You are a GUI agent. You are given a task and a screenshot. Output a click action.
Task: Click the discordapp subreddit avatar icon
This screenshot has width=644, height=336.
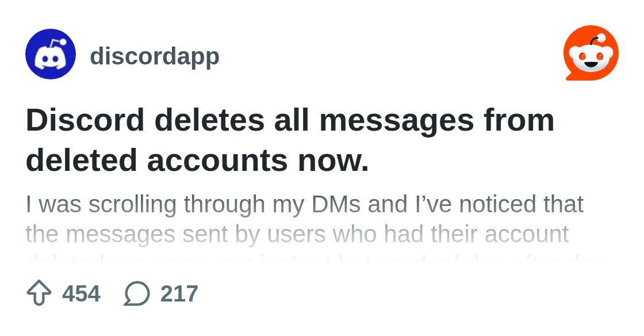(x=51, y=54)
